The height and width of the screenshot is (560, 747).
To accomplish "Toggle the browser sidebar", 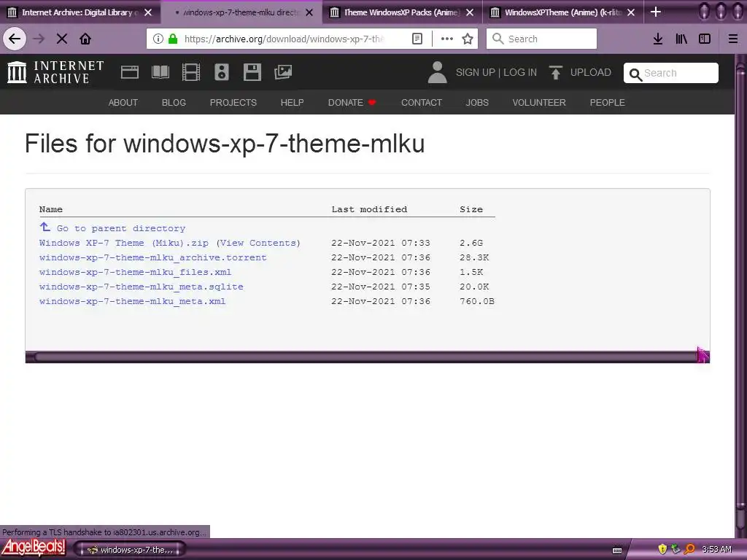I will [705, 39].
